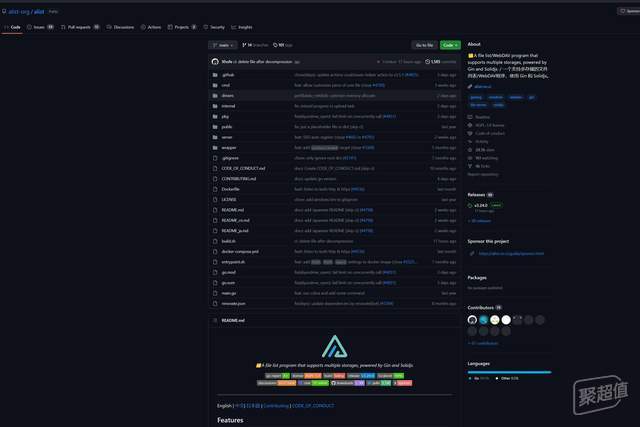Click the first contributor avatar
The height and width of the screenshot is (427, 640).
pos(472,320)
